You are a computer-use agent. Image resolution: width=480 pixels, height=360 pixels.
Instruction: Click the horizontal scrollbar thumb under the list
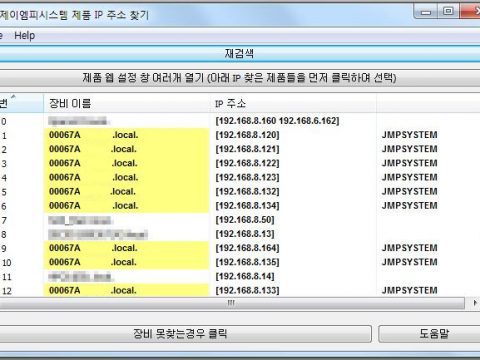coord(232,303)
